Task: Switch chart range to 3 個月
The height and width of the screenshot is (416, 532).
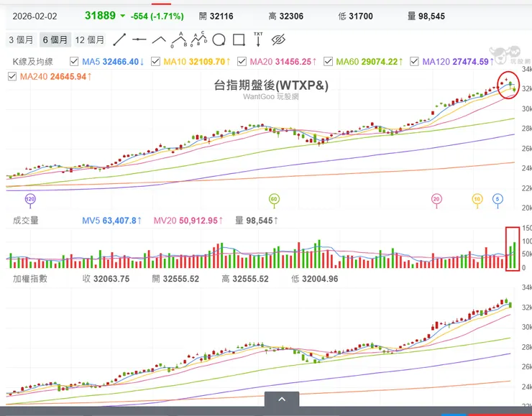Action: (21, 40)
